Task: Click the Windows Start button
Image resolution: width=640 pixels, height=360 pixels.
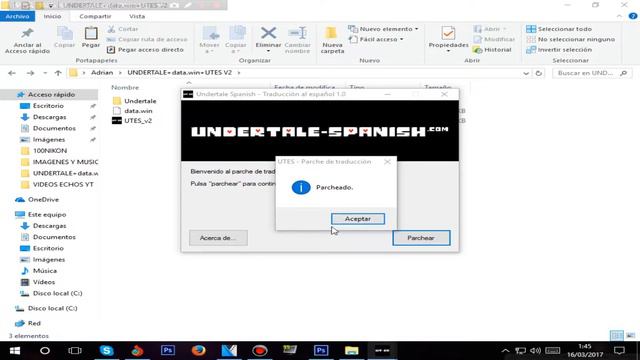Action: point(15,351)
